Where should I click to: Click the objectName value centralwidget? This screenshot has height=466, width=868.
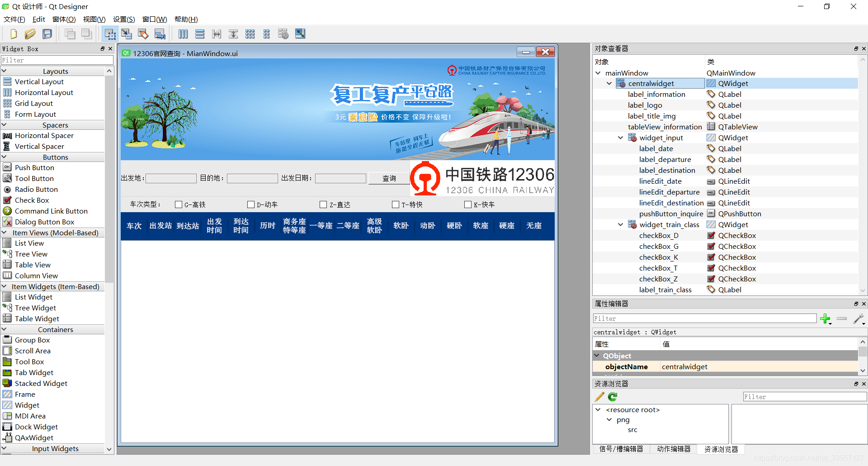(684, 366)
